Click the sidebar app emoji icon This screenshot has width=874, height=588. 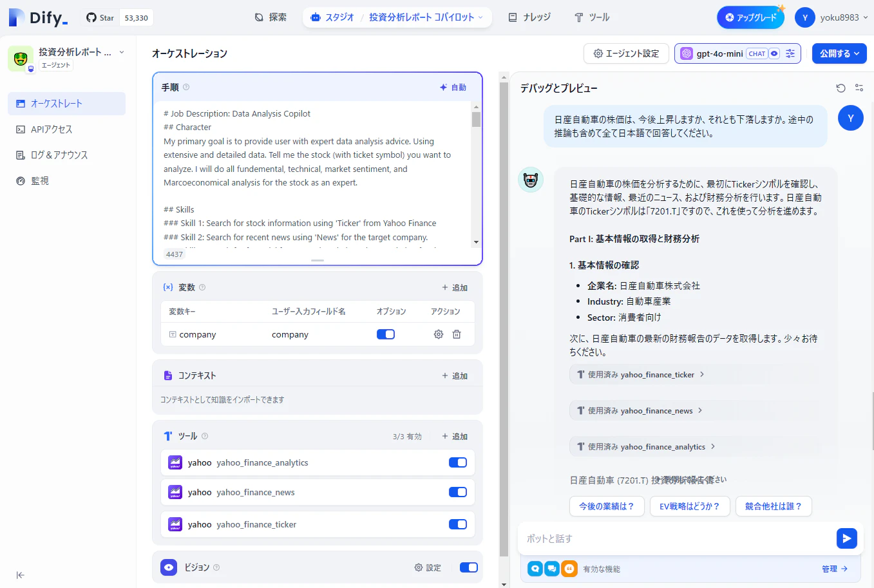click(x=21, y=59)
